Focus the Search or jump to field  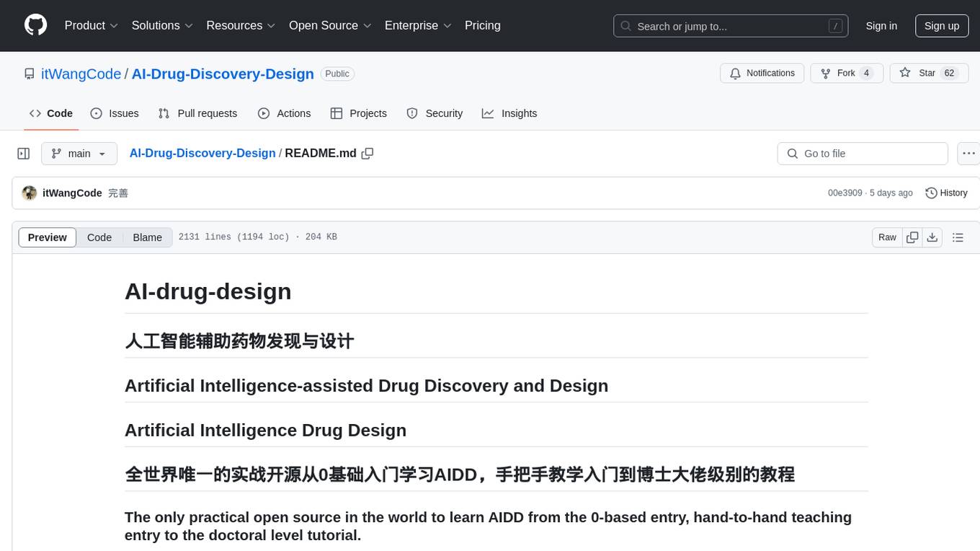(x=730, y=26)
